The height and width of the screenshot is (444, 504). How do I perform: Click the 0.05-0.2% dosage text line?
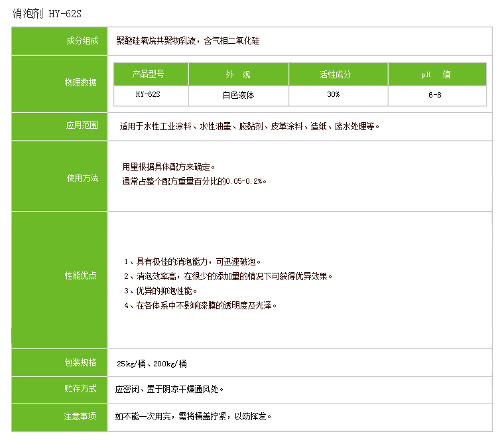pos(195,181)
